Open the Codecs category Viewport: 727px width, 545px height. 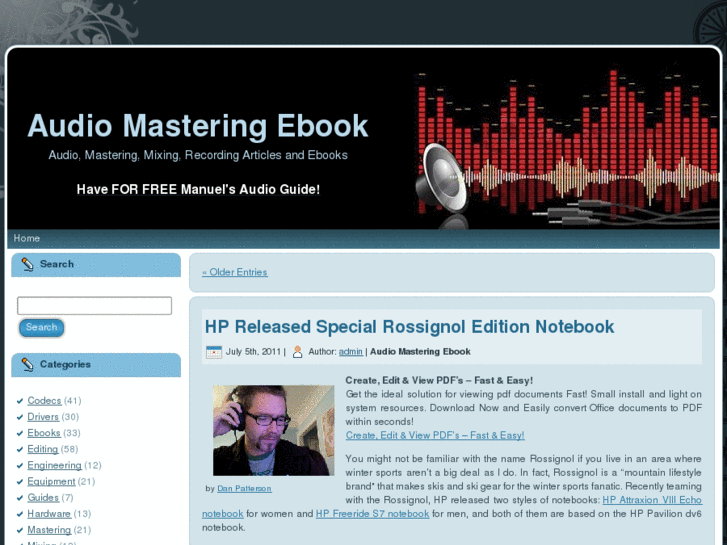(44, 401)
